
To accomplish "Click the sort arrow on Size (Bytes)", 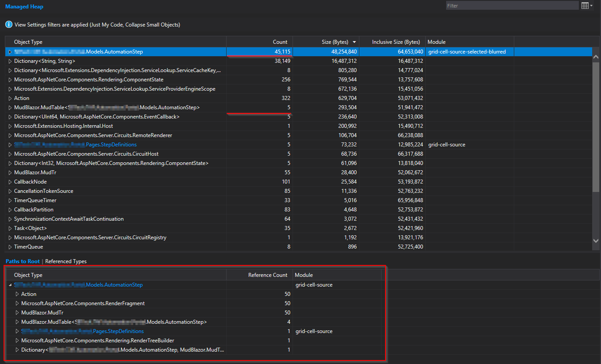I will tap(354, 42).
